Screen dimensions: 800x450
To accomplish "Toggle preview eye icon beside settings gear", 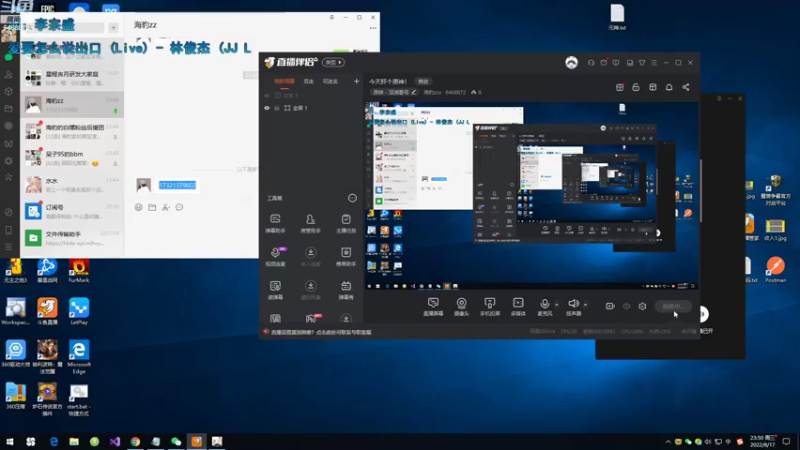I will [627, 306].
